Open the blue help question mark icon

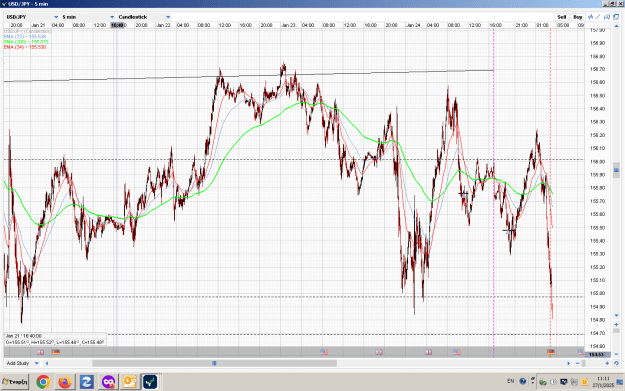point(523,381)
